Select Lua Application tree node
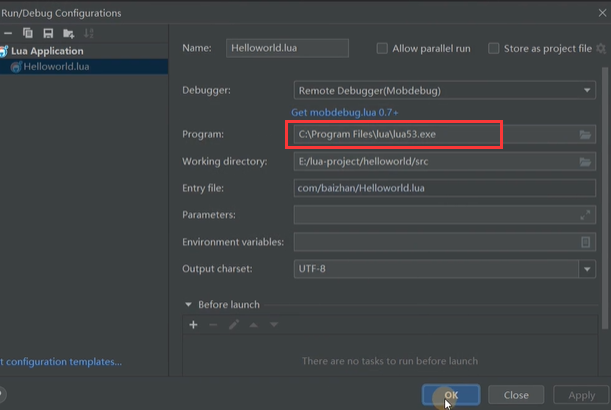The height and width of the screenshot is (410, 611). 47,51
